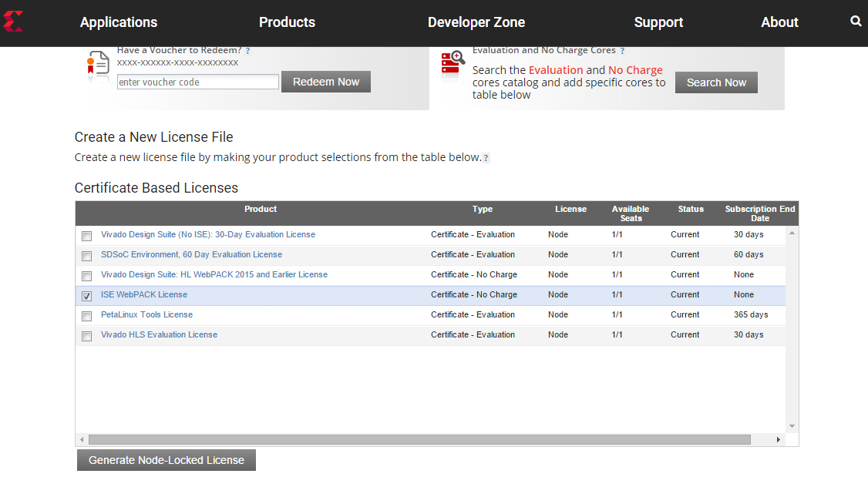The height and width of the screenshot is (477, 868).
Task: Click the Available Seats column header
Action: pos(631,213)
